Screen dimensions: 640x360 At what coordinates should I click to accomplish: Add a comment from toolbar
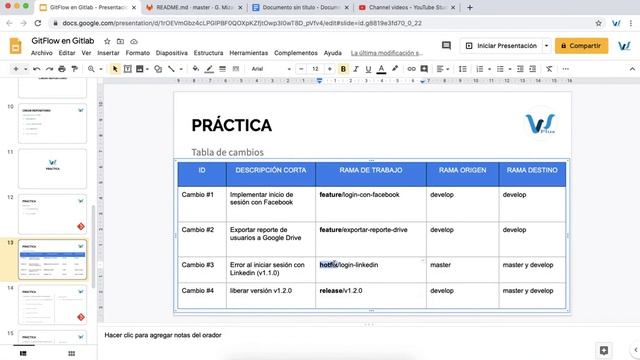pyautogui.click(x=424, y=69)
